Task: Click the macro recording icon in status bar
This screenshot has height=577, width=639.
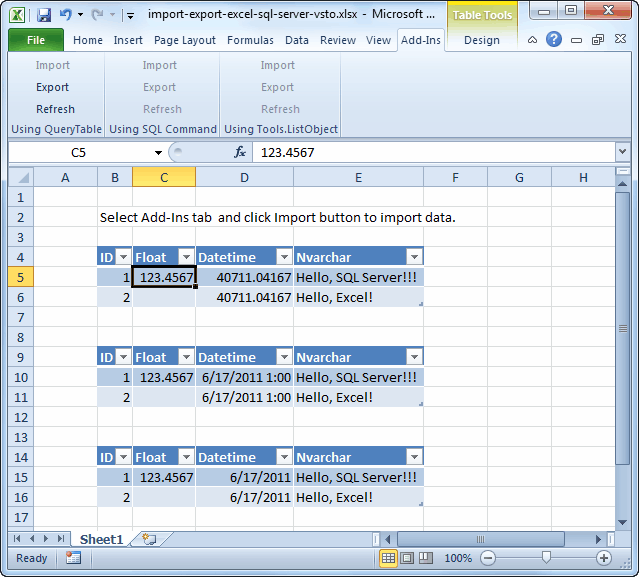Action: 73,558
